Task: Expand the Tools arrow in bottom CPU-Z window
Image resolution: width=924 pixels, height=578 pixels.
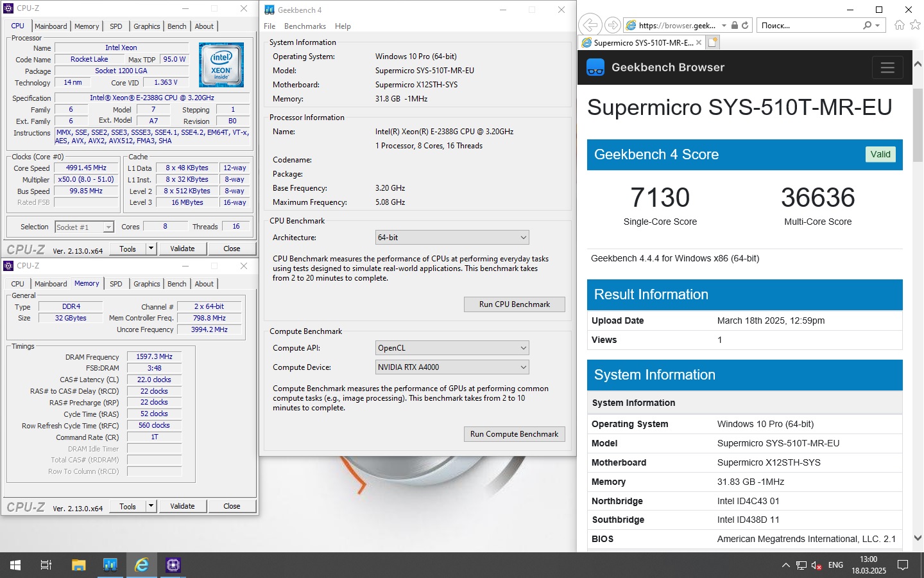Action: pos(151,506)
